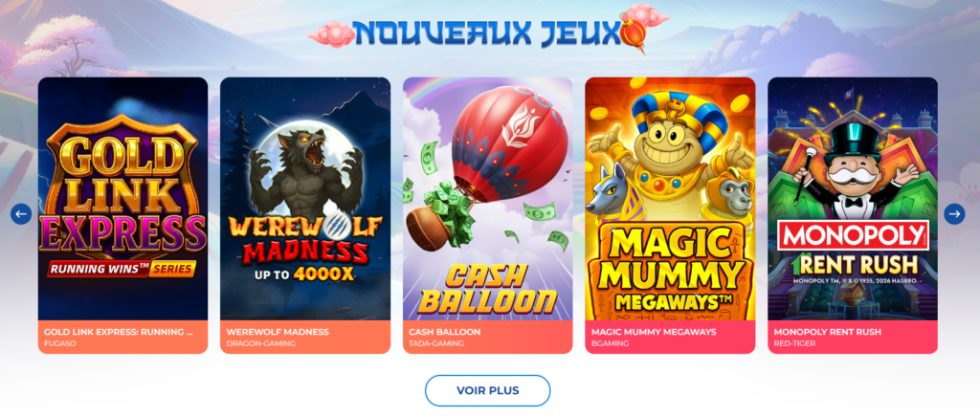Select the DRAGON-GAMING provider label
The image size is (980, 417).
pyautogui.click(x=260, y=344)
